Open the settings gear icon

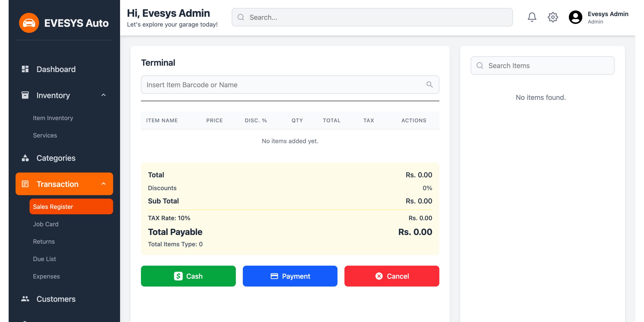(553, 17)
